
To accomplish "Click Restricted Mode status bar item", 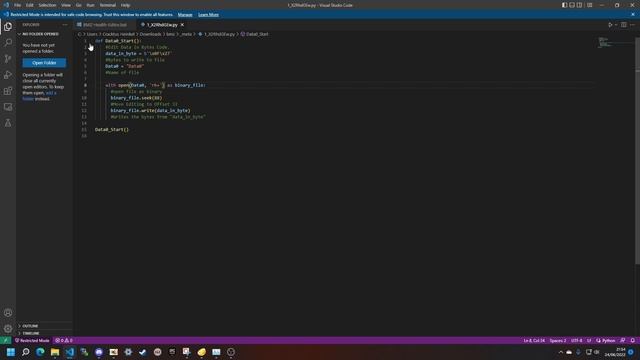I will tap(32, 340).
